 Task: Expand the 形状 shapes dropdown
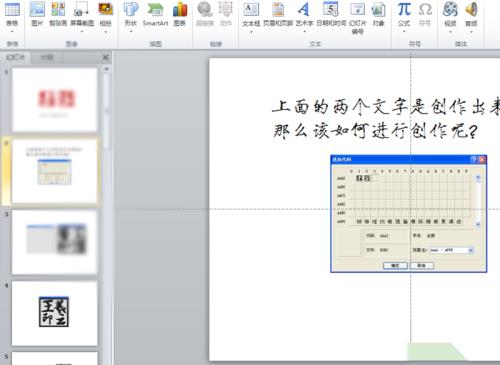tap(130, 32)
